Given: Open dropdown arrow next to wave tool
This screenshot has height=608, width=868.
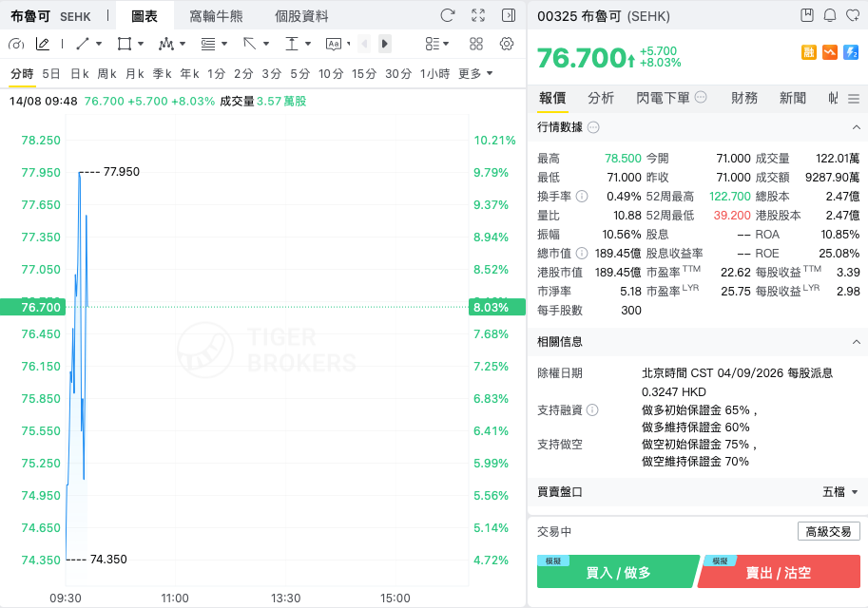Looking at the screenshot, I should click(183, 44).
